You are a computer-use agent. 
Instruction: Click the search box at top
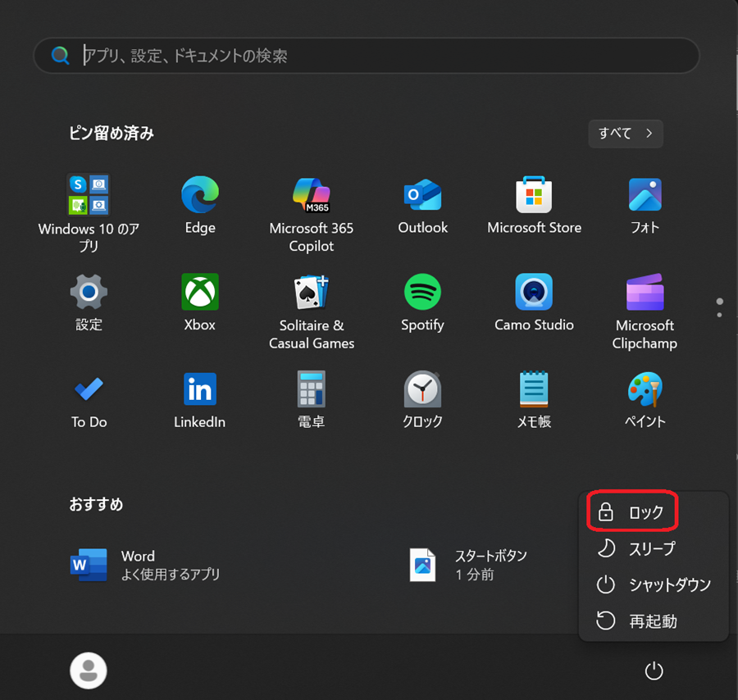tap(366, 56)
